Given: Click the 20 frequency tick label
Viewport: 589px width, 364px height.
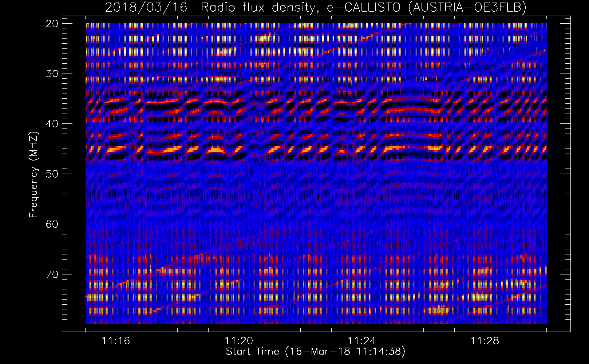Looking at the screenshot, I should pyautogui.click(x=52, y=24).
